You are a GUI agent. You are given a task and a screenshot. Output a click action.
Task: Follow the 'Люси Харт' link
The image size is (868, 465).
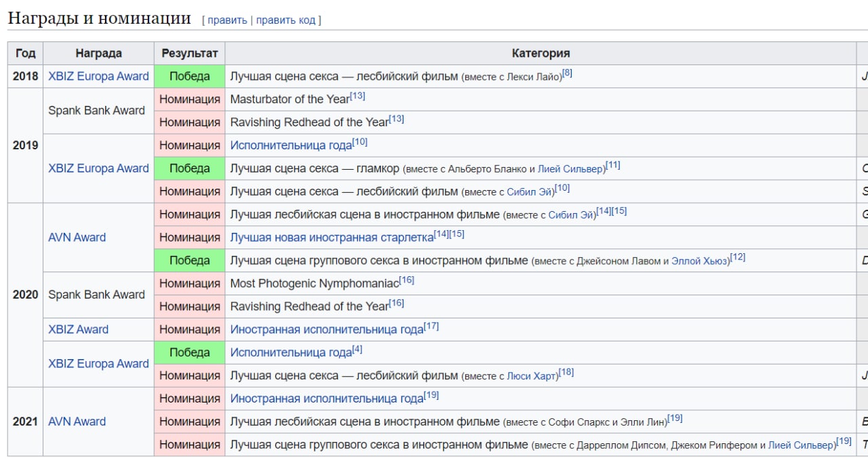point(532,375)
